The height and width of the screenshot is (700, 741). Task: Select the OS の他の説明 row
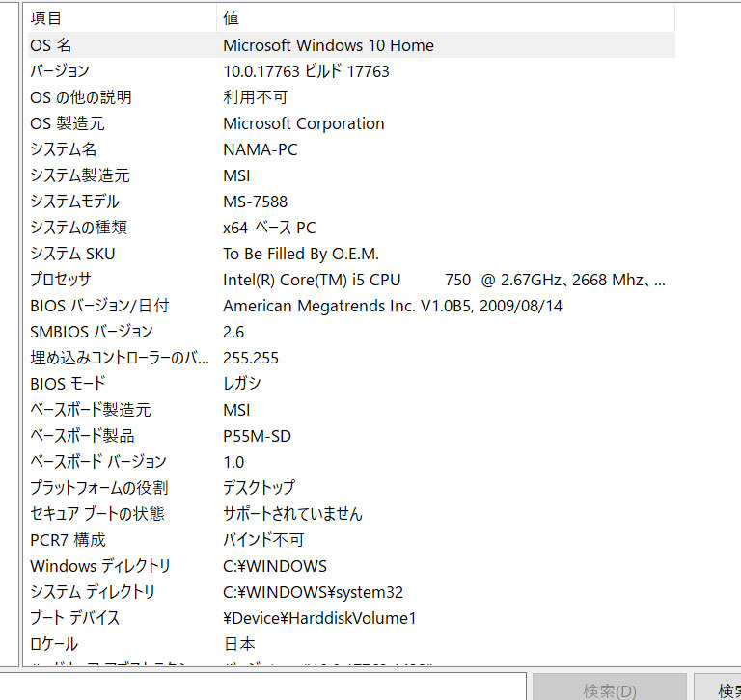point(351,97)
